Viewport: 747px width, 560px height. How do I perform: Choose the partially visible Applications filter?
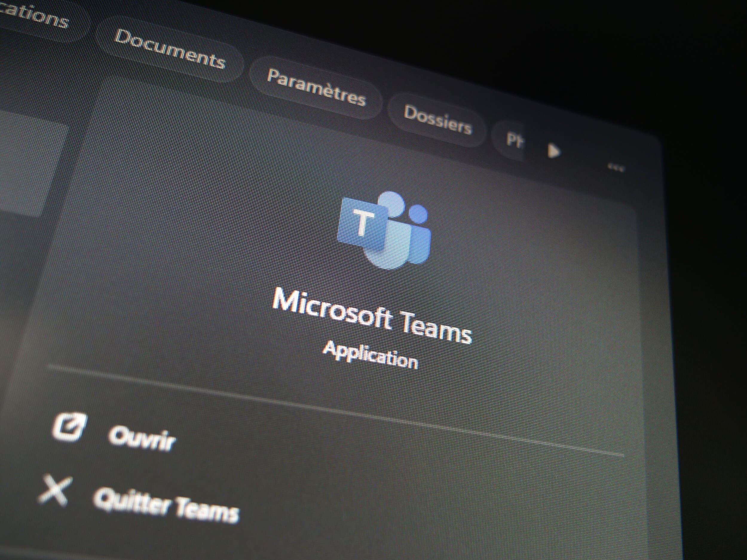coord(34,15)
